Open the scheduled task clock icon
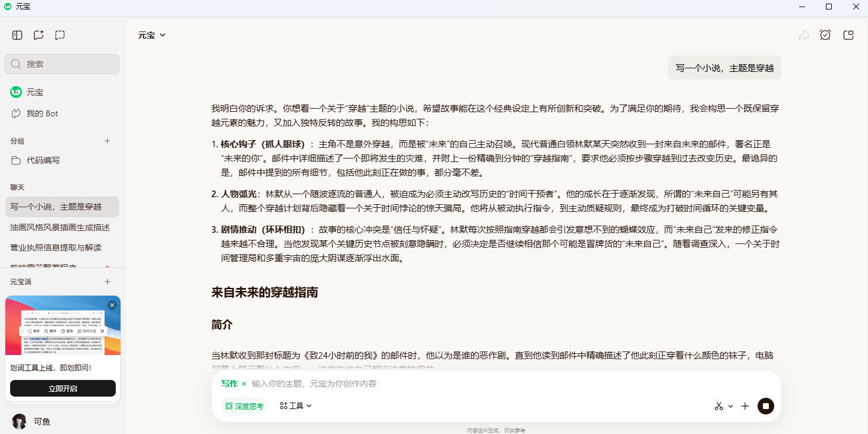This screenshot has height=434, width=868. [x=825, y=35]
